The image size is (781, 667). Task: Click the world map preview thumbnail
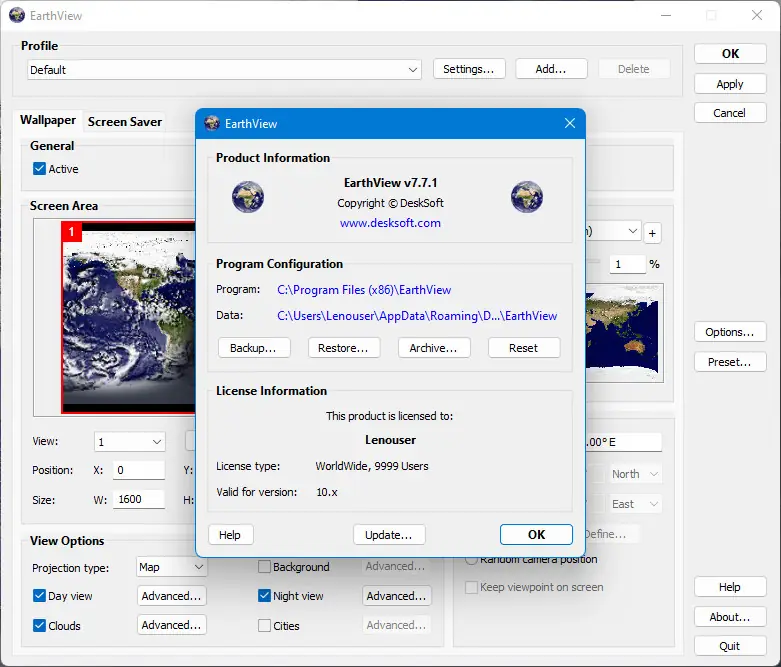click(x=625, y=332)
